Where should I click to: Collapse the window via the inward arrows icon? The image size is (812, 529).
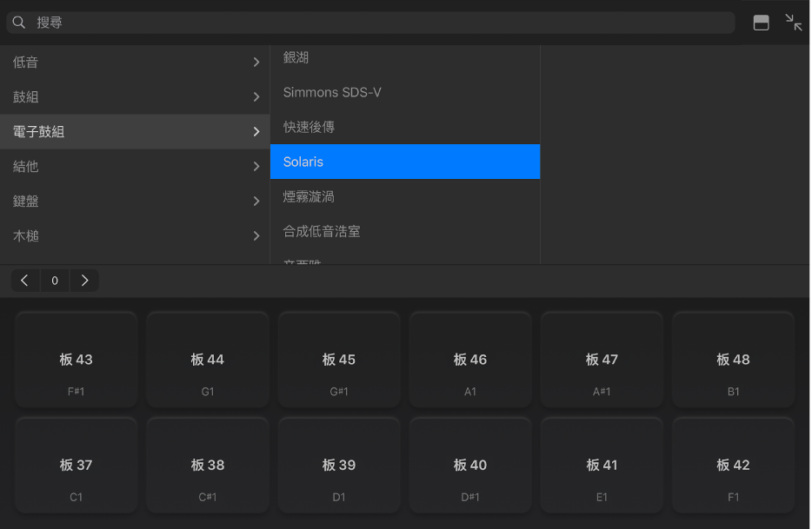click(x=793, y=23)
